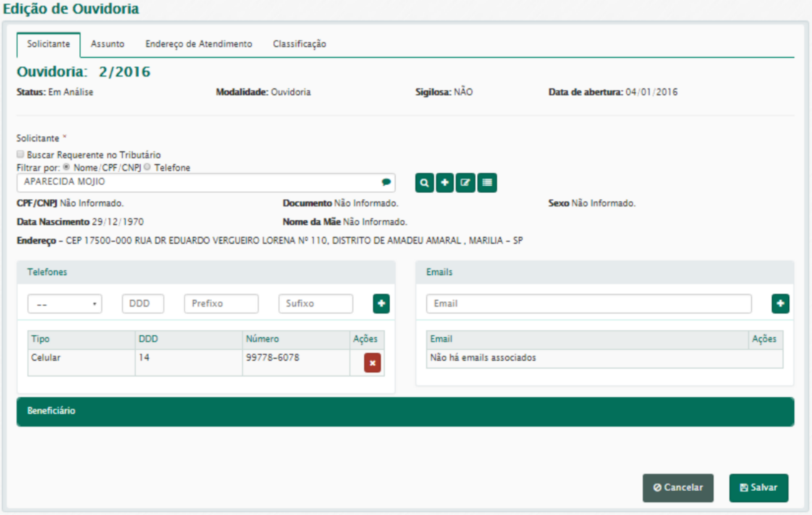The image size is (812, 515).
Task: Go to the Classificação tab
Action: click(299, 44)
